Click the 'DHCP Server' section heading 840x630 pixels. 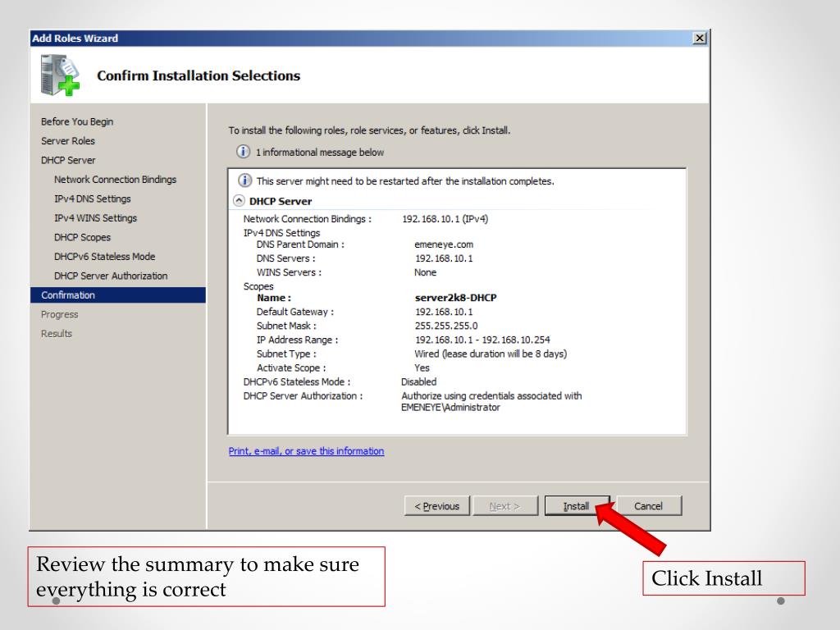click(x=281, y=202)
